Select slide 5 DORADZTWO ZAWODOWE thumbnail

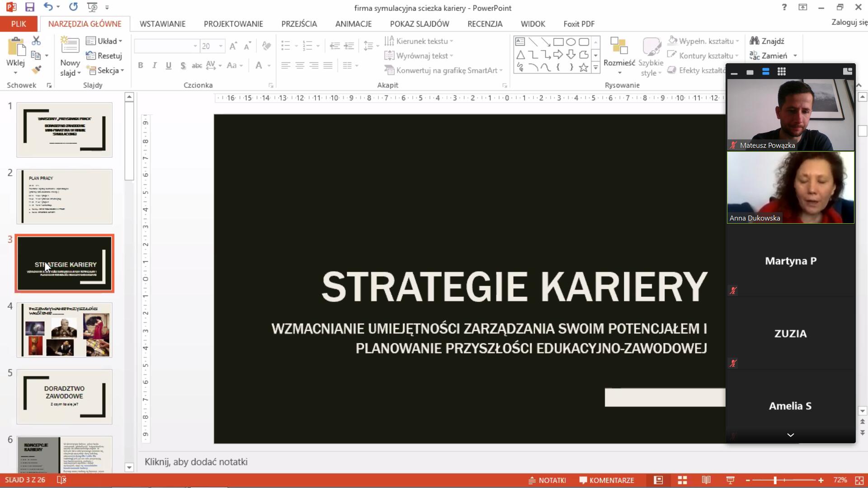click(x=64, y=396)
